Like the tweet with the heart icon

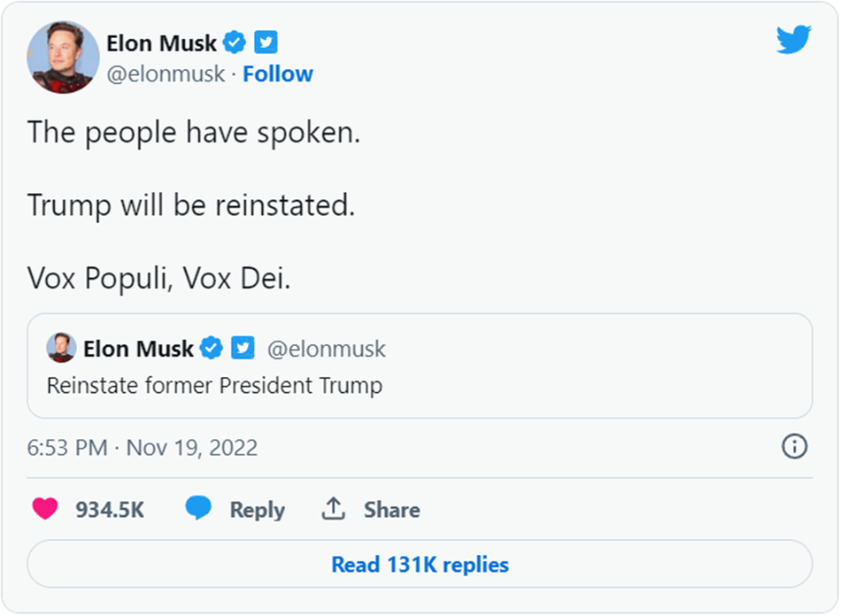click(x=44, y=509)
